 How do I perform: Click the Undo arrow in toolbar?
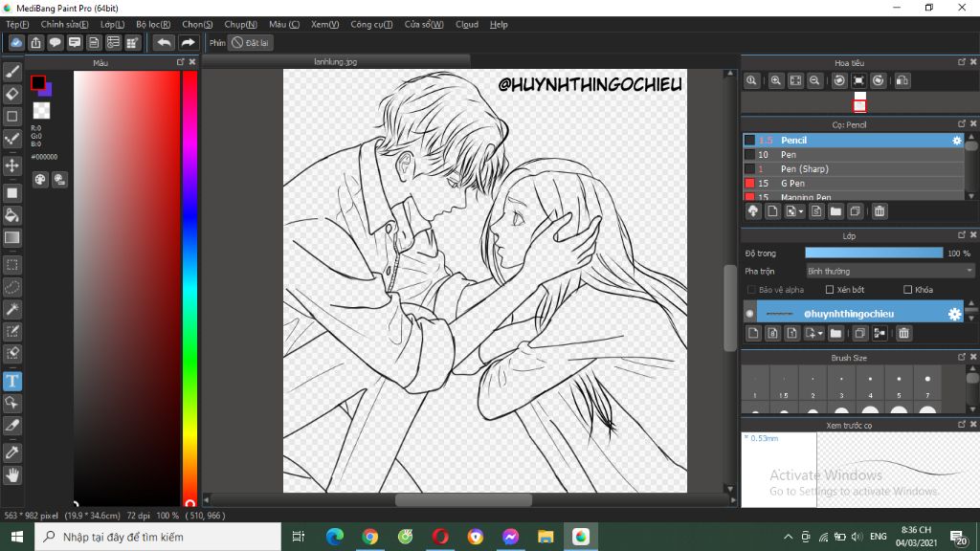coord(164,42)
